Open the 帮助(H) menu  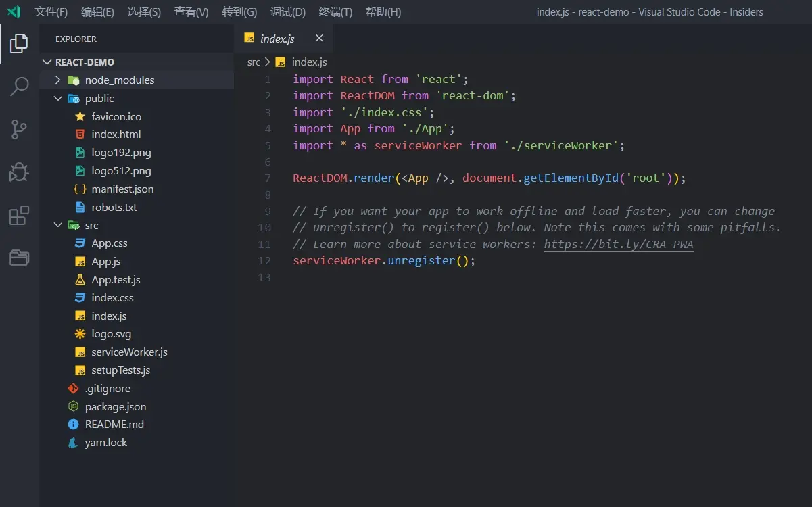pyautogui.click(x=383, y=11)
